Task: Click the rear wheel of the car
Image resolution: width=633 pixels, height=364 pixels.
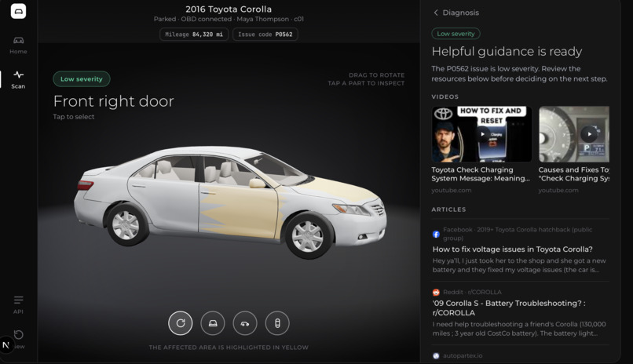Action: (x=126, y=224)
